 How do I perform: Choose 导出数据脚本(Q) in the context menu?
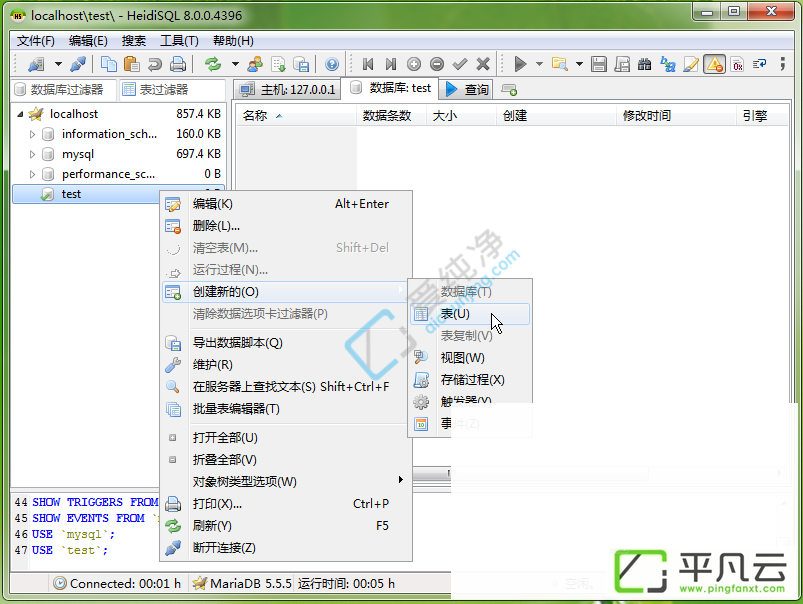287,343
